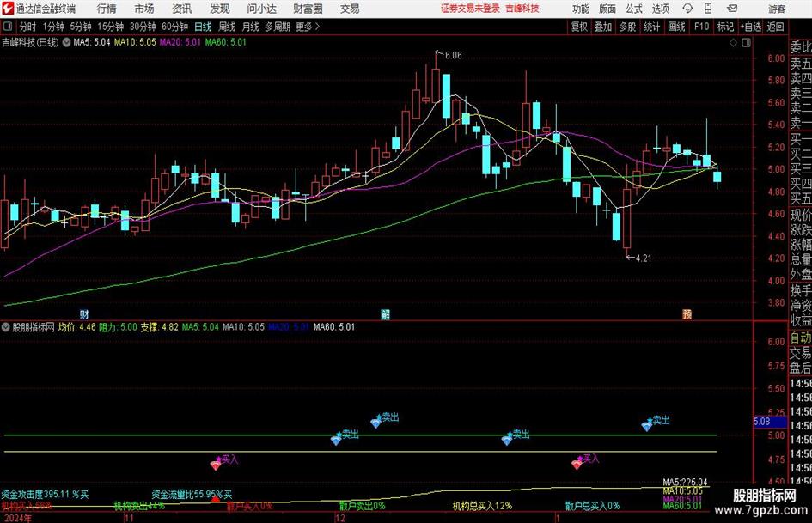
Task: Open settings gear beside 吉峰科技(日线)
Action: point(66,42)
